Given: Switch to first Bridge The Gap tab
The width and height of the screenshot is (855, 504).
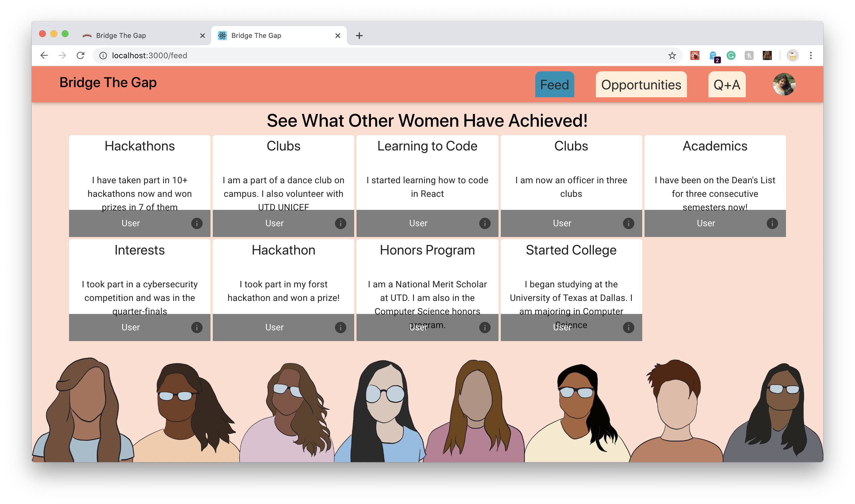Looking at the screenshot, I should pos(121,35).
